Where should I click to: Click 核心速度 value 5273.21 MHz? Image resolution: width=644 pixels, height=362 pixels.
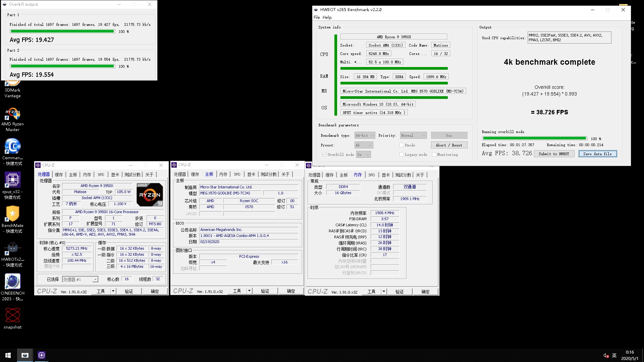click(x=77, y=249)
